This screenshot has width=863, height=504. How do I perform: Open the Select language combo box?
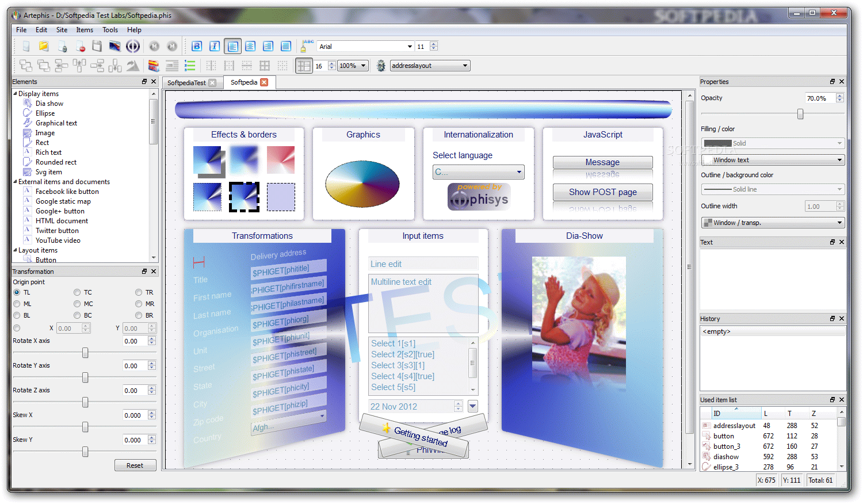[478, 171]
